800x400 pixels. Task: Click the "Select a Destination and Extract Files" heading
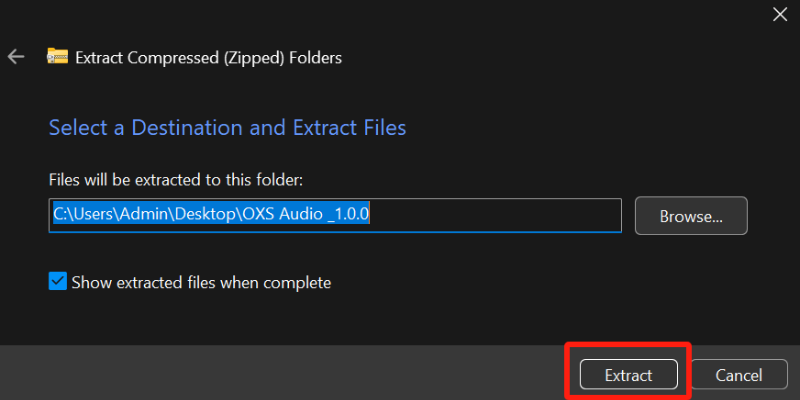coord(227,128)
